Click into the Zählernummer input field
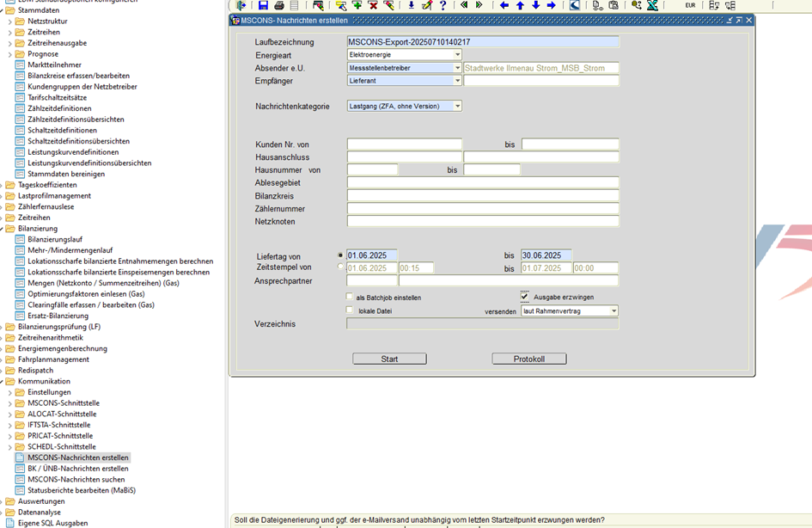The image size is (812, 528). [x=482, y=209]
